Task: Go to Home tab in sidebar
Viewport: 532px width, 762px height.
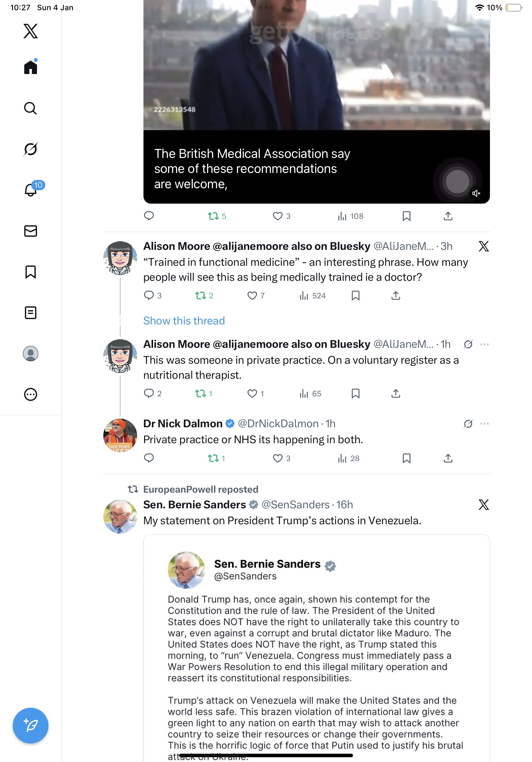Action: tap(31, 67)
